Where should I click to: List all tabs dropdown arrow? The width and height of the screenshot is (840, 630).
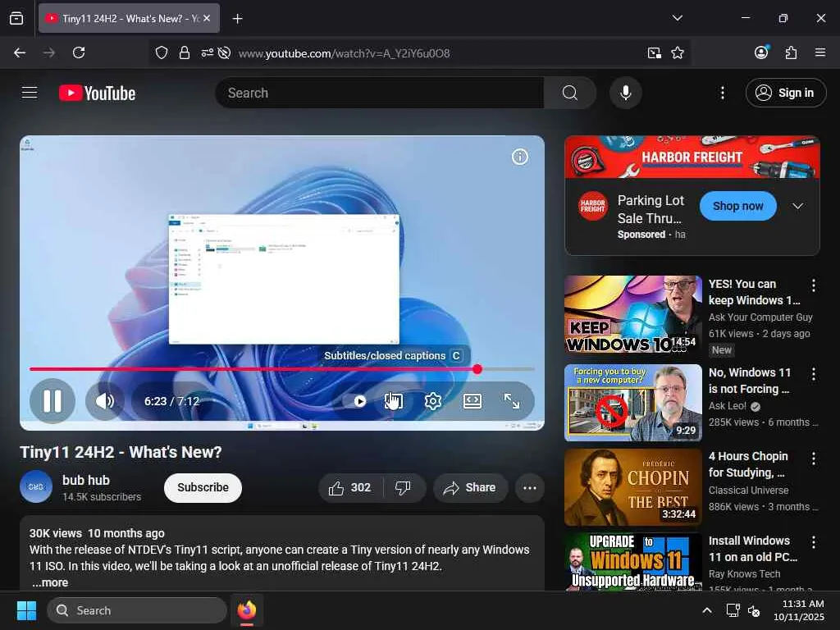tap(677, 18)
